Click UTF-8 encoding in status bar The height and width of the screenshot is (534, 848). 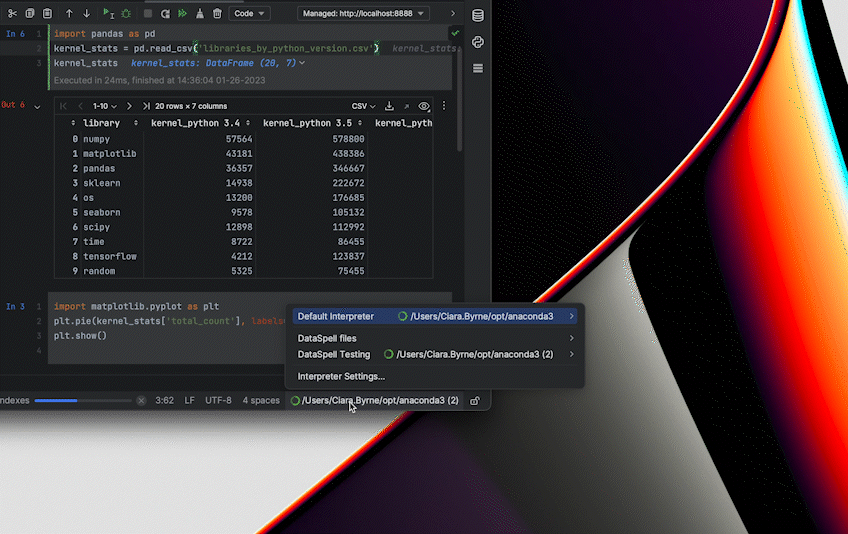point(218,401)
